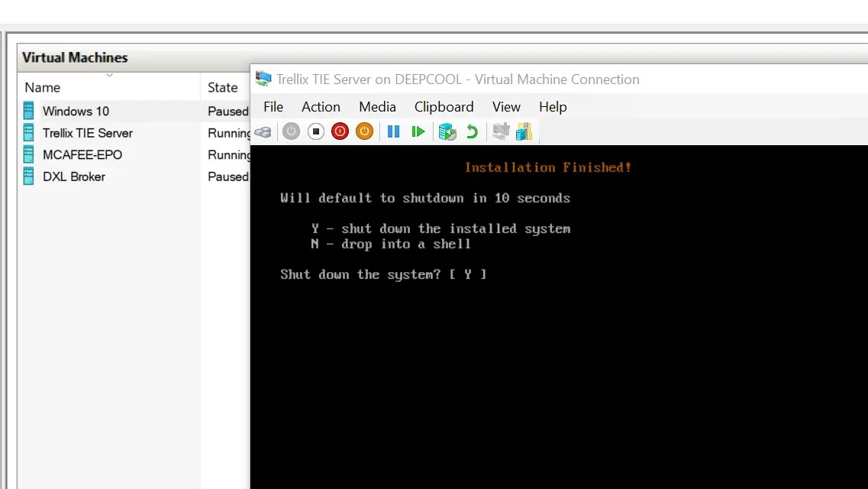Click inside the VM console screen
868x489 pixels.
559,317
